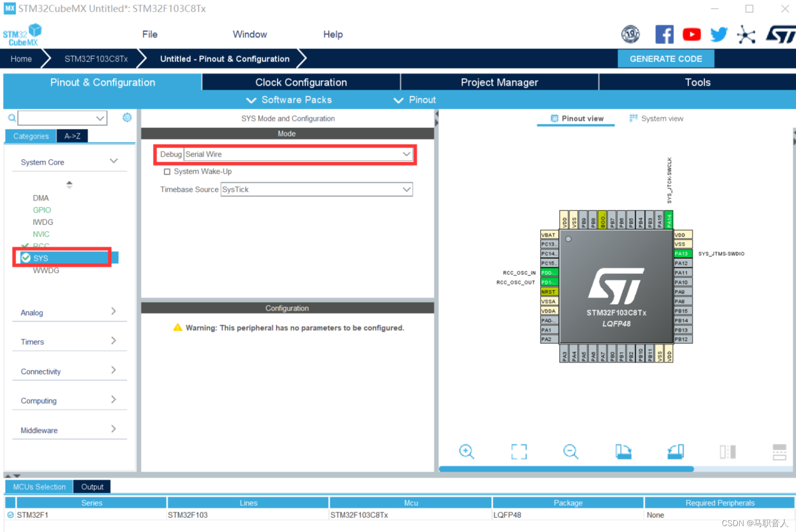Switch to the A->Z list tab

(72, 136)
